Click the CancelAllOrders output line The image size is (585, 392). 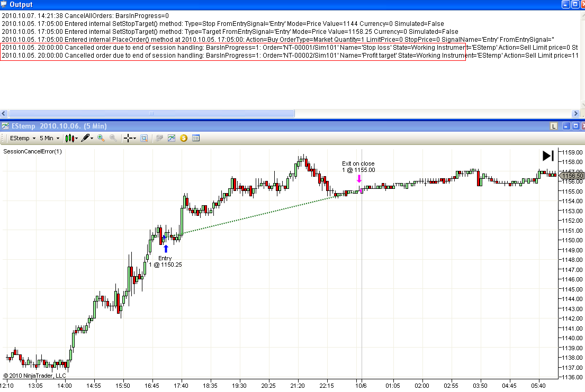point(85,16)
